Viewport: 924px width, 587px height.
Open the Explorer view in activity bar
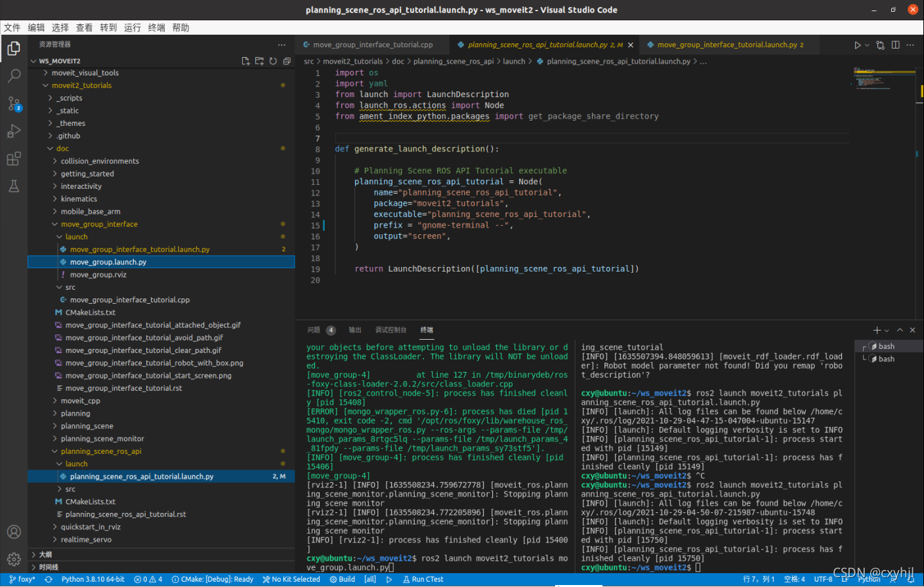(14, 49)
